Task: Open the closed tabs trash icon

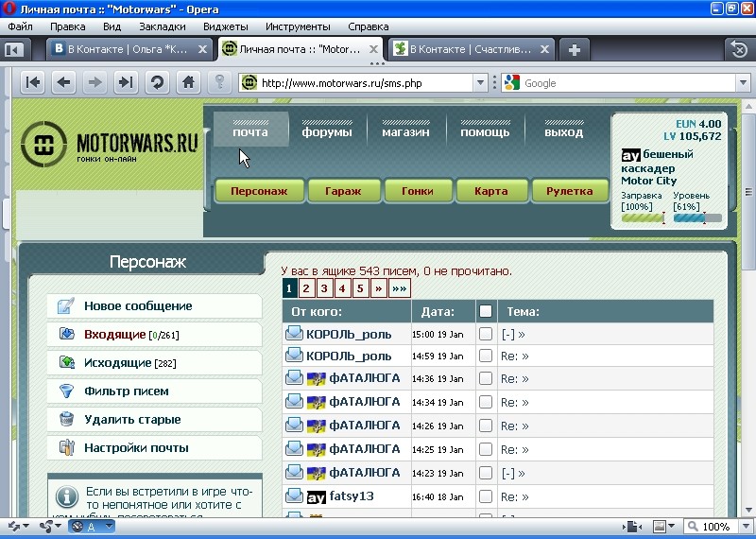Action: (x=739, y=49)
